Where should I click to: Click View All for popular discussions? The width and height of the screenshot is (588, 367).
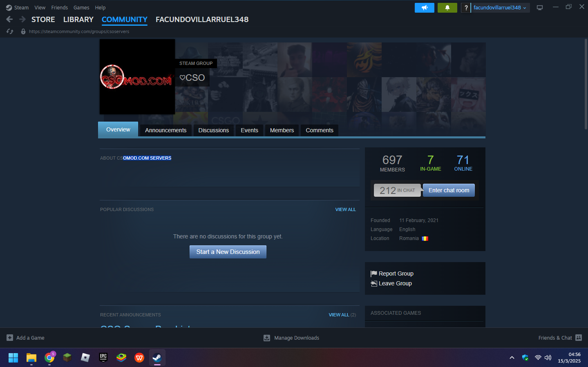345,209
